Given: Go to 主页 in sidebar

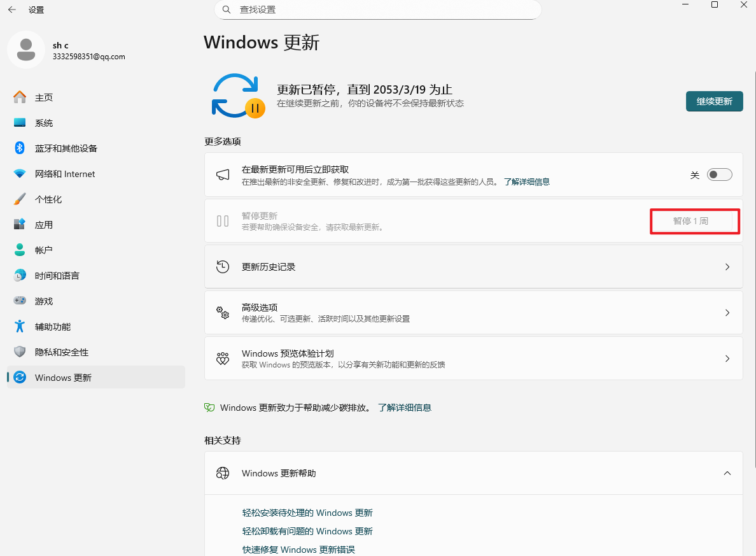Looking at the screenshot, I should (x=96, y=97).
